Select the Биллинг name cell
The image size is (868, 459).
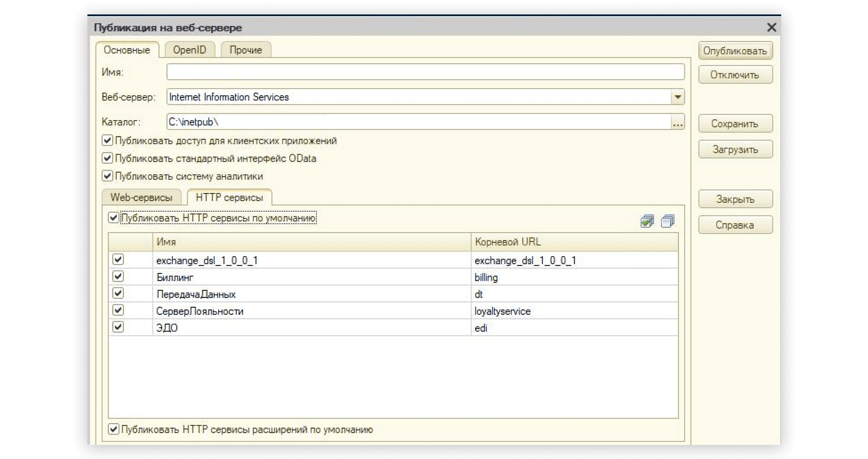(x=312, y=277)
